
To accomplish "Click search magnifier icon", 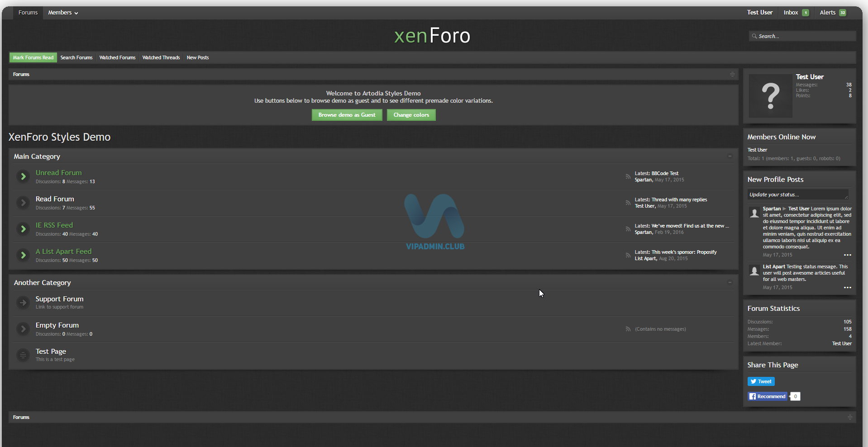I will click(754, 36).
